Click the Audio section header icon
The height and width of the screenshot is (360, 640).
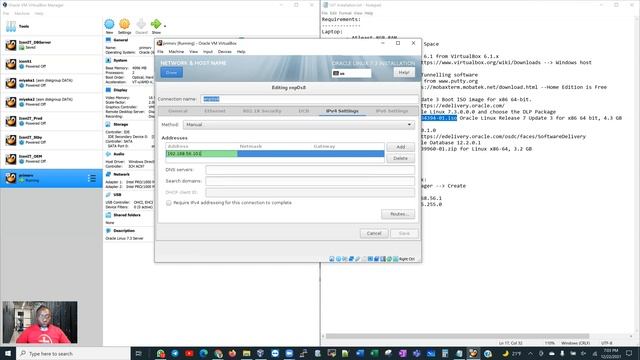[x=108, y=154]
